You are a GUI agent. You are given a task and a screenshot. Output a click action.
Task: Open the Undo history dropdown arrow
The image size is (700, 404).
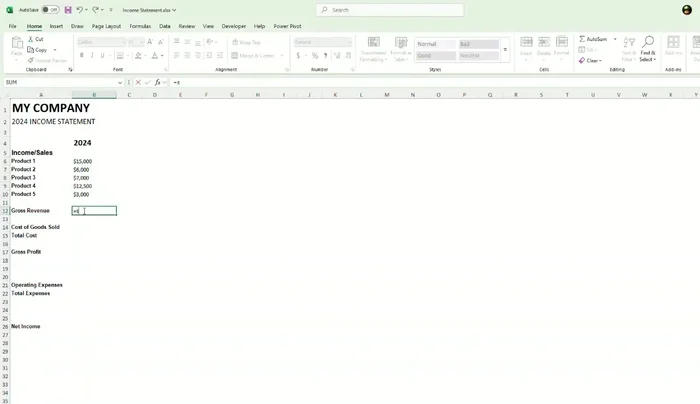pyautogui.click(x=86, y=10)
